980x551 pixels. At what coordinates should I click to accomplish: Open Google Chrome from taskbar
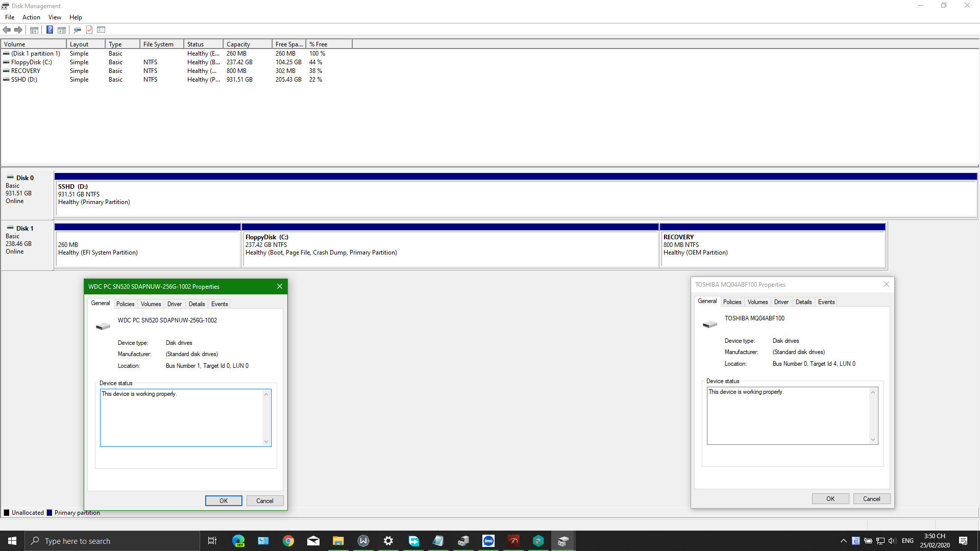point(288,541)
